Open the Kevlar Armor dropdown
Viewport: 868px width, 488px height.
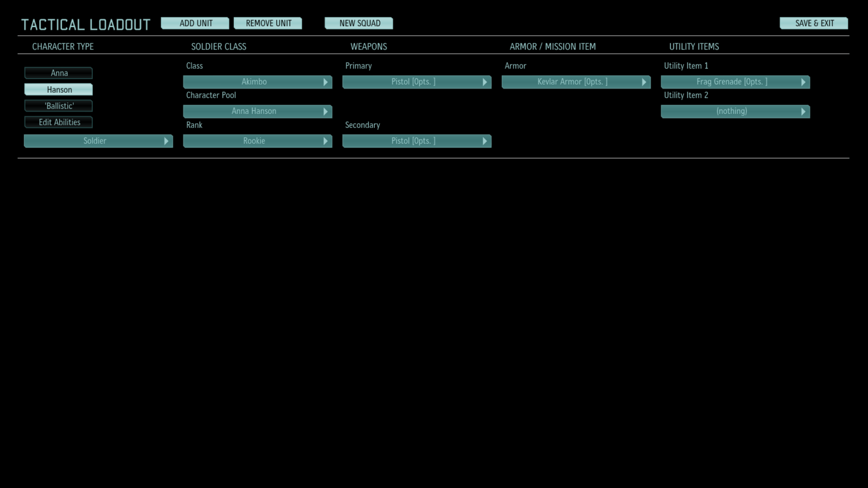point(576,82)
